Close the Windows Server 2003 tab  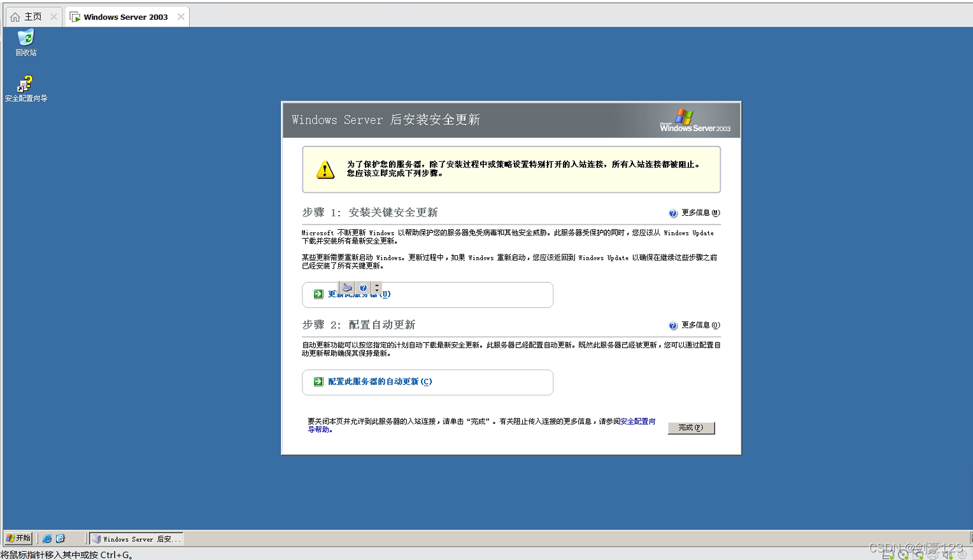[181, 17]
